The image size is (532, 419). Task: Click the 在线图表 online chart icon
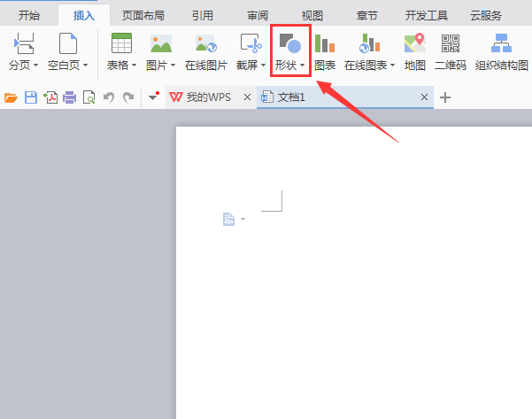369,43
